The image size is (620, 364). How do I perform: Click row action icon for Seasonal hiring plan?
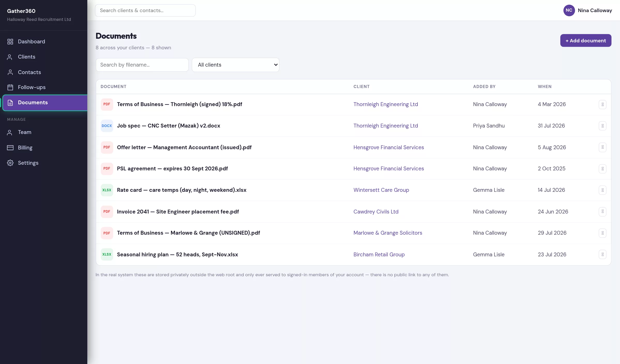(602, 255)
